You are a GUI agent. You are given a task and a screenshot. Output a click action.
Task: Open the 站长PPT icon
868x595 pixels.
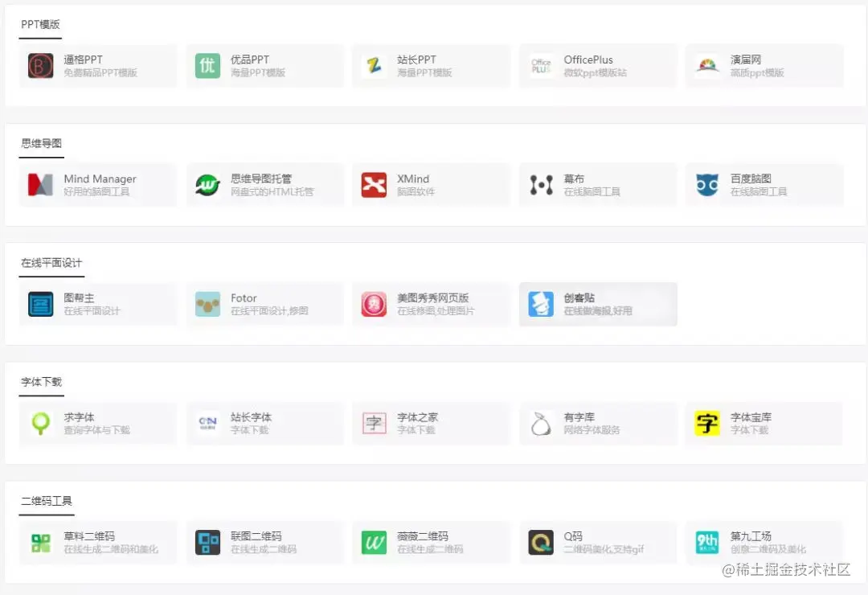click(x=375, y=66)
